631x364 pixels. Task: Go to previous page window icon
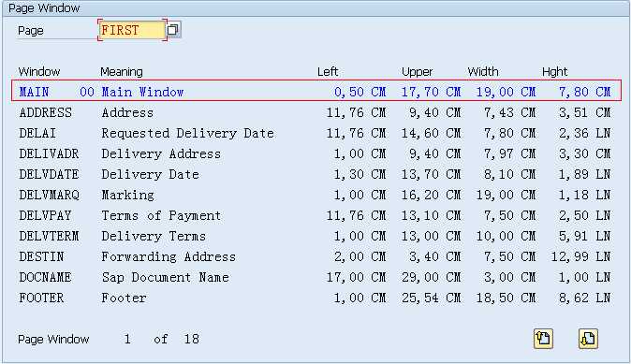click(x=543, y=338)
